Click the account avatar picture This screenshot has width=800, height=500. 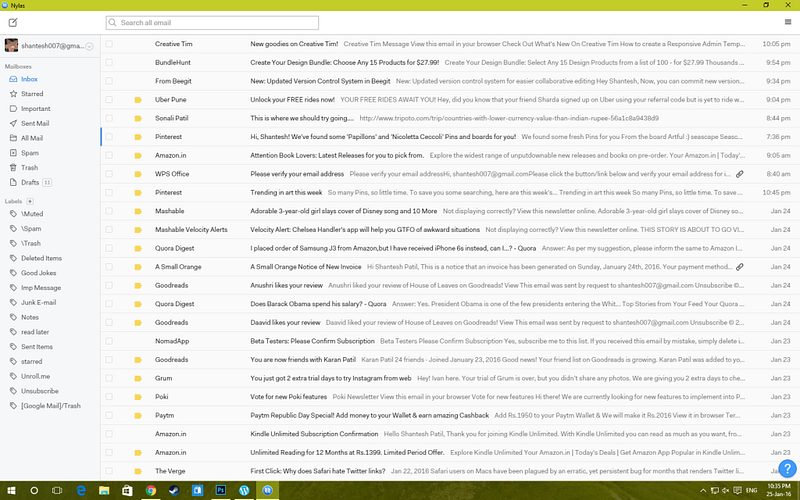coord(11,45)
